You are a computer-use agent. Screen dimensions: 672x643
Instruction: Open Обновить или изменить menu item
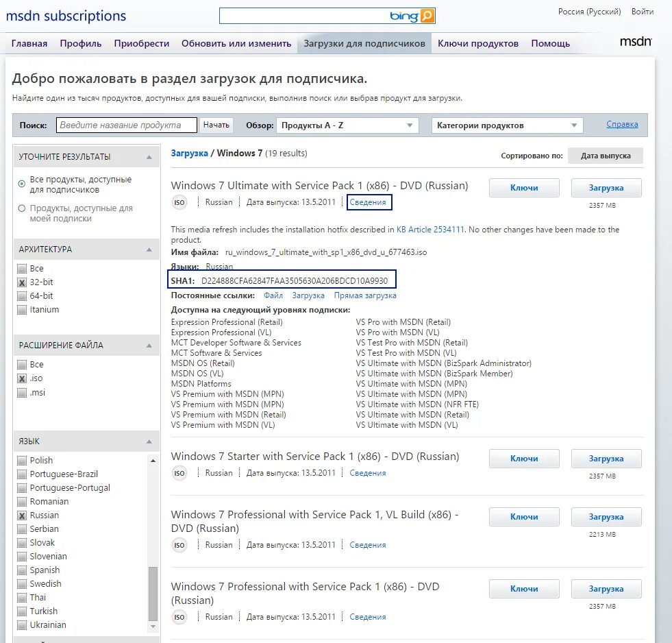coord(236,43)
